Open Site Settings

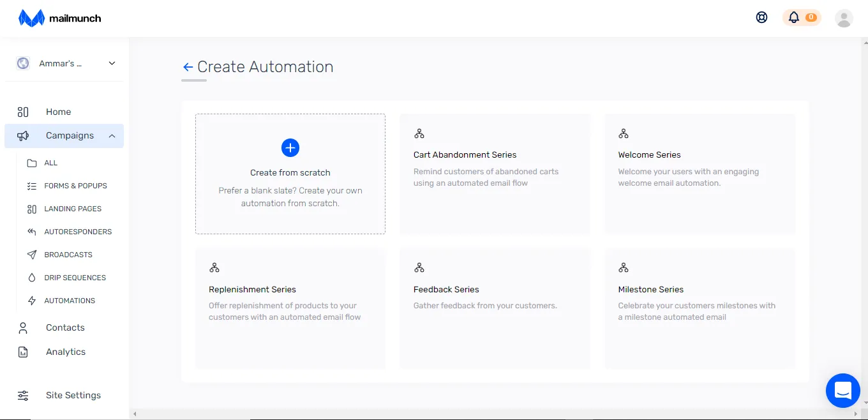pyautogui.click(x=73, y=395)
